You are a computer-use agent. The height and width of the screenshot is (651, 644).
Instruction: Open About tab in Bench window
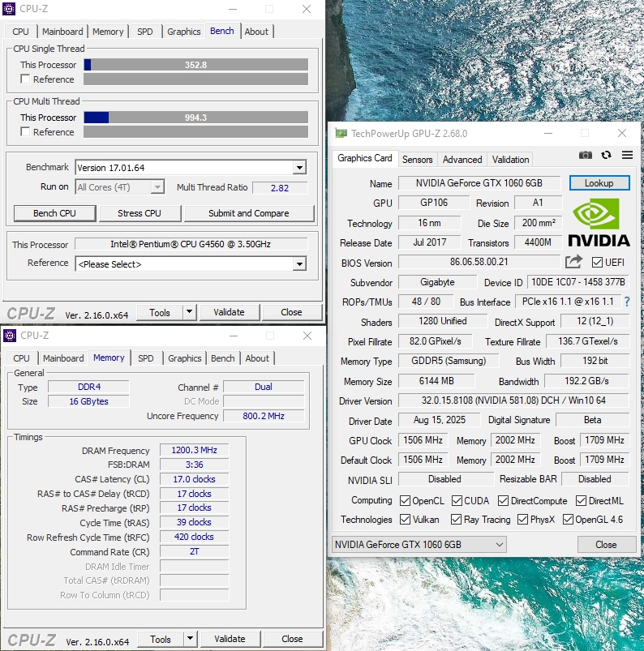pyautogui.click(x=256, y=32)
